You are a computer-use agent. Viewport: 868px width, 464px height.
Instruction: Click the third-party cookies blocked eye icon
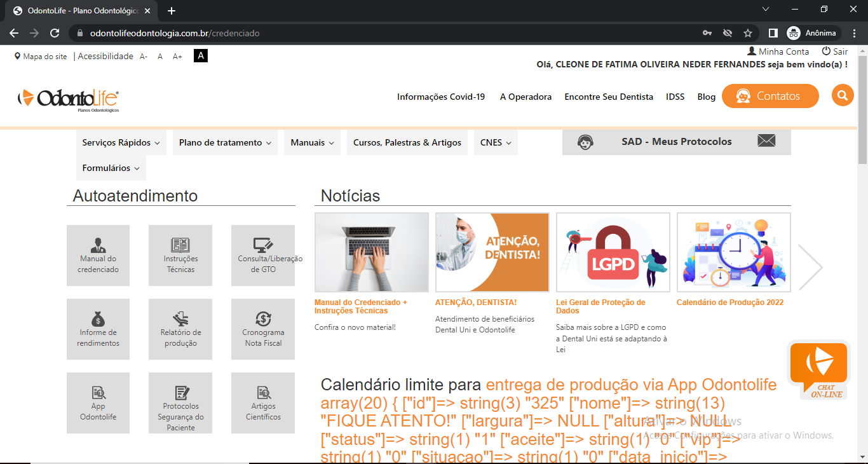pos(728,33)
